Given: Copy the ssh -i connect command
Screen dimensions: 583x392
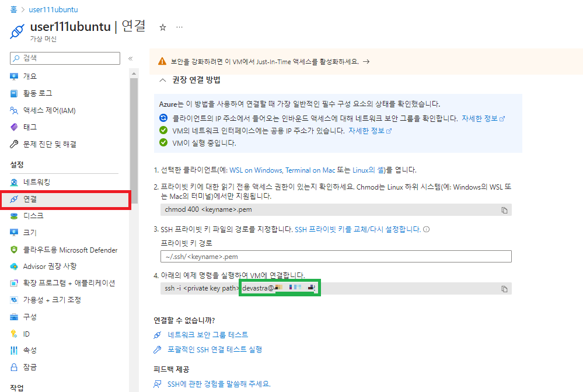Looking at the screenshot, I should coord(504,289).
